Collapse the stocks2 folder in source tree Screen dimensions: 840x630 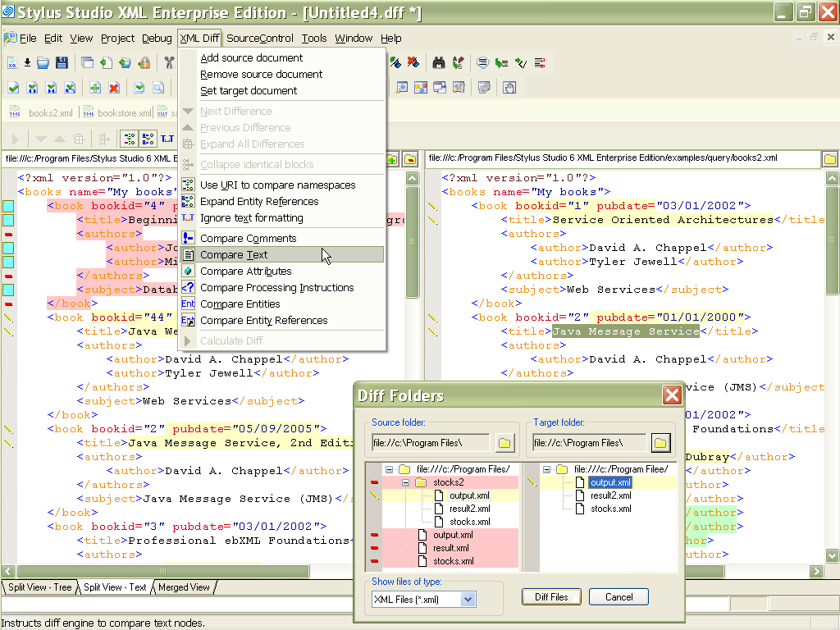(x=405, y=482)
